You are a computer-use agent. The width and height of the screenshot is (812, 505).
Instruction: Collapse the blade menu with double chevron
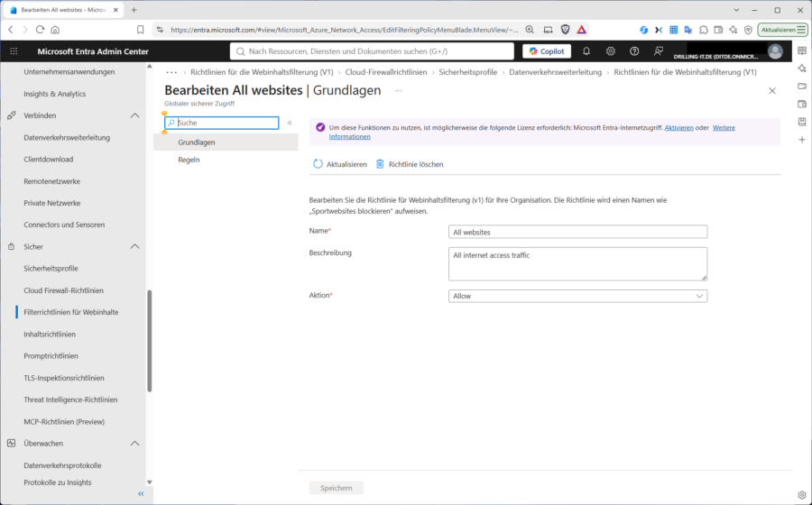click(x=290, y=123)
